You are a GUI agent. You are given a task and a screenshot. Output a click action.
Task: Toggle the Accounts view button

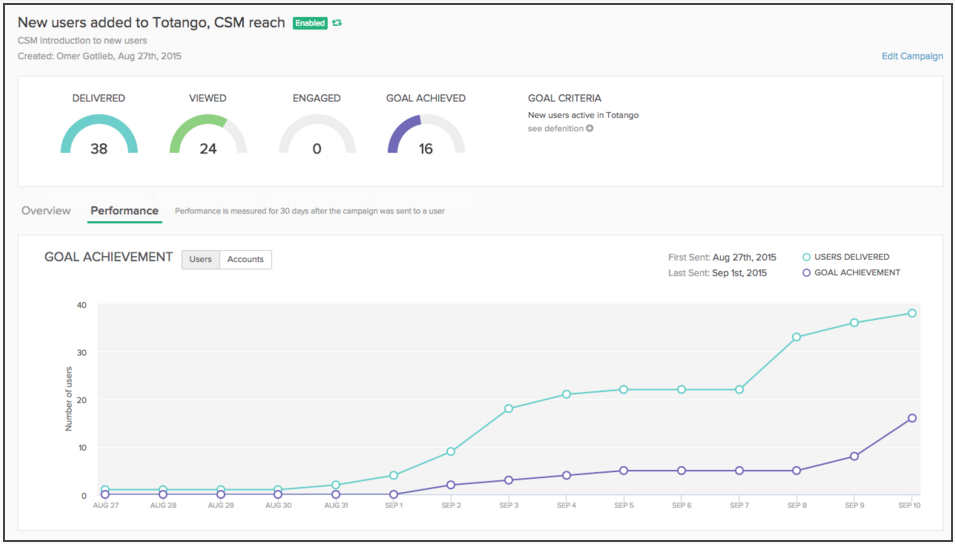click(245, 259)
